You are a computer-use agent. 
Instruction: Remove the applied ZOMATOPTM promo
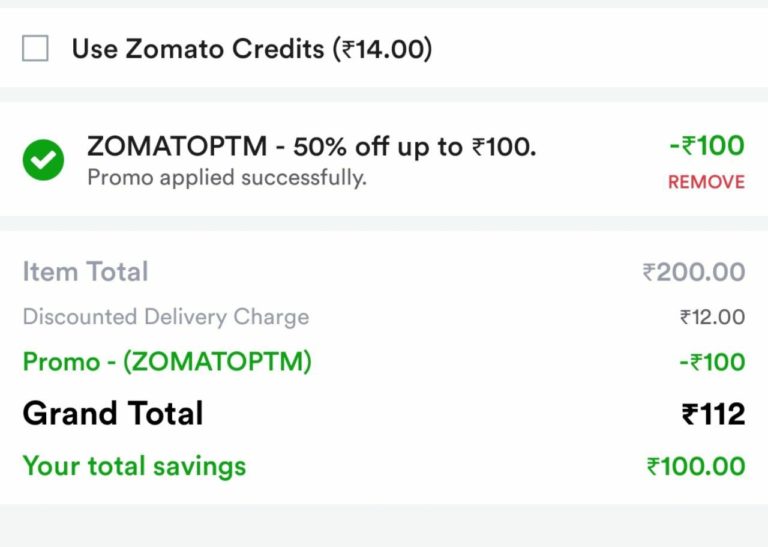[706, 182]
